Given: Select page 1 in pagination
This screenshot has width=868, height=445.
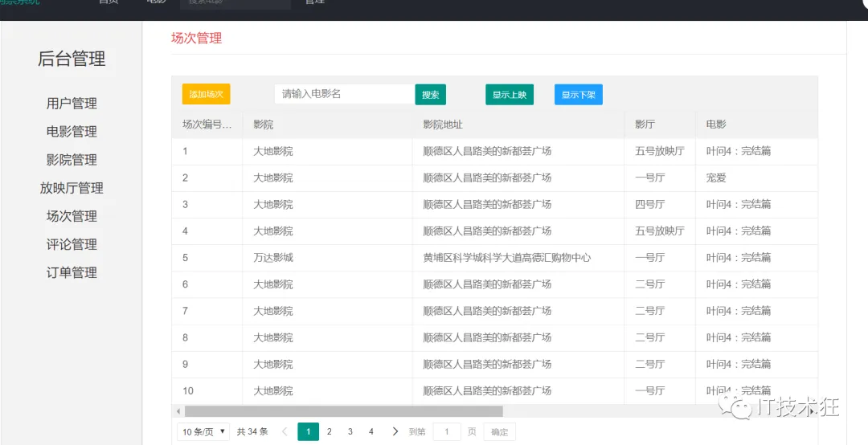Looking at the screenshot, I should pyautogui.click(x=309, y=431).
